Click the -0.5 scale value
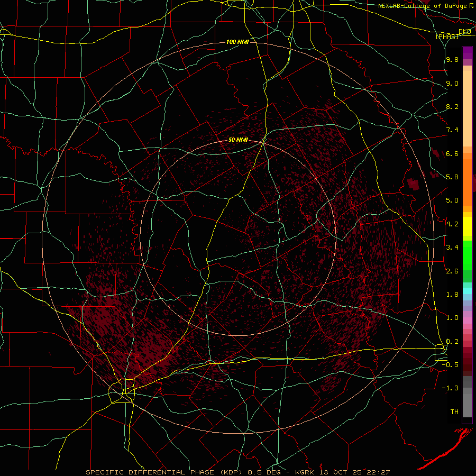 (450, 364)
